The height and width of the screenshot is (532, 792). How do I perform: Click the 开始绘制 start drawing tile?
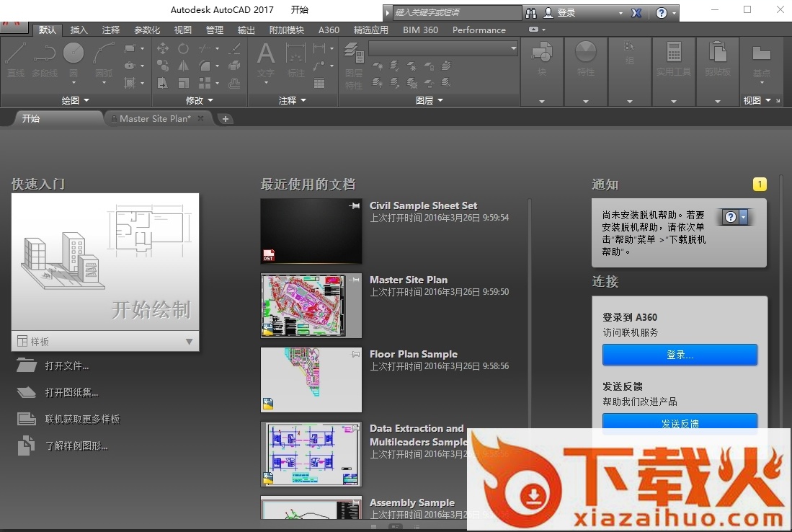point(105,262)
